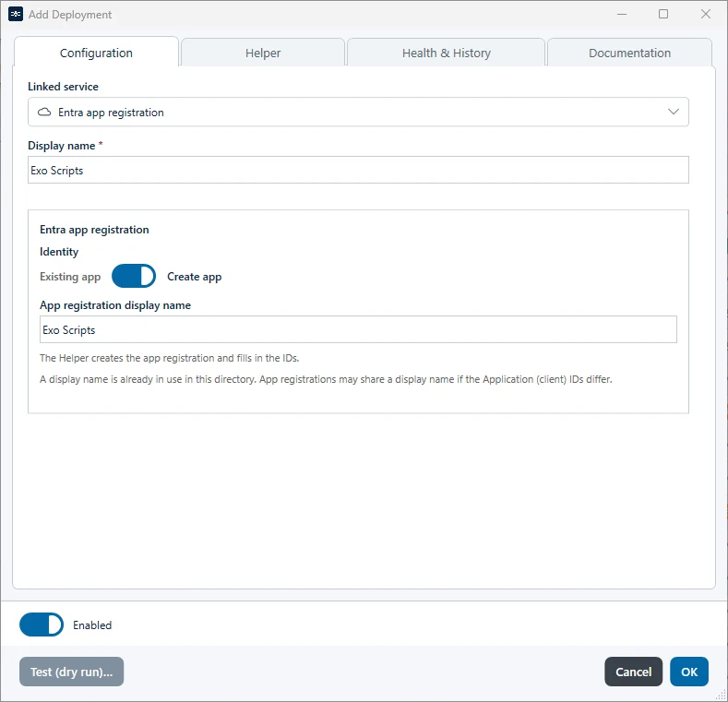
Task: Confirm with the OK button
Action: (689, 672)
